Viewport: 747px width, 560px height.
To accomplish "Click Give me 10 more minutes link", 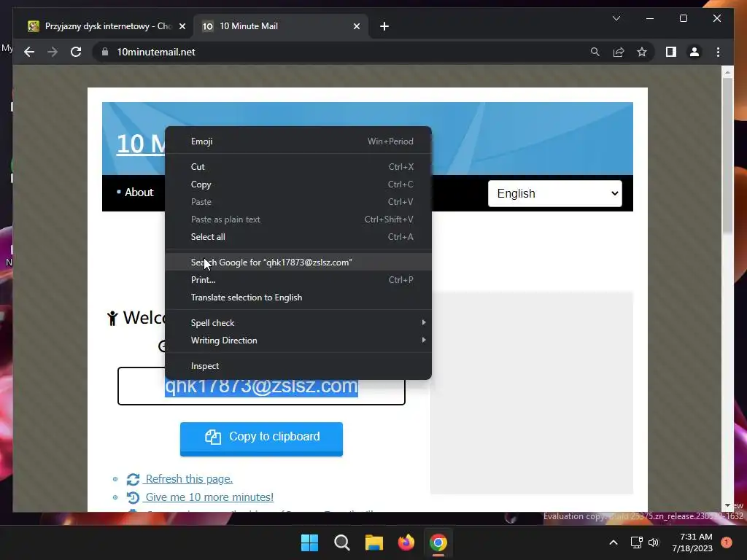I will 209,497.
